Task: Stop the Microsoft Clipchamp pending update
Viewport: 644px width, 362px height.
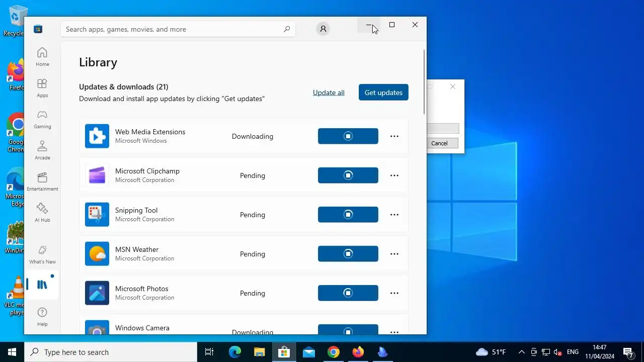Action: click(348, 175)
